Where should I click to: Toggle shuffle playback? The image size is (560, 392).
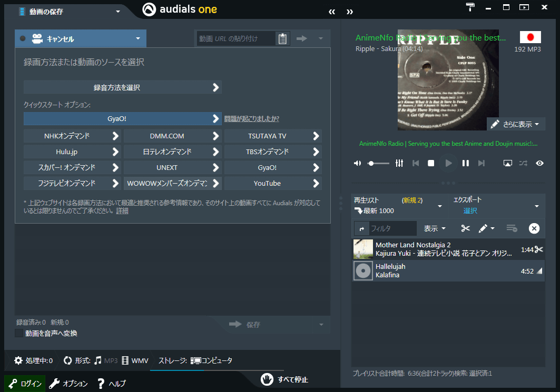coord(523,163)
